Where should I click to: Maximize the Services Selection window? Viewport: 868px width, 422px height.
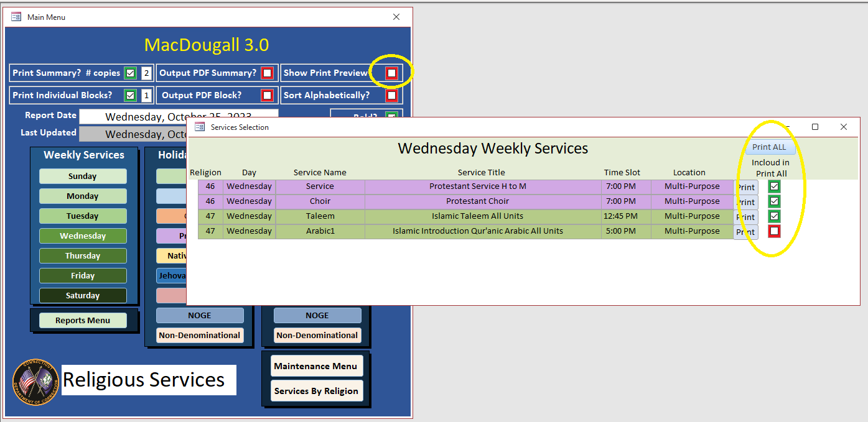(815, 127)
